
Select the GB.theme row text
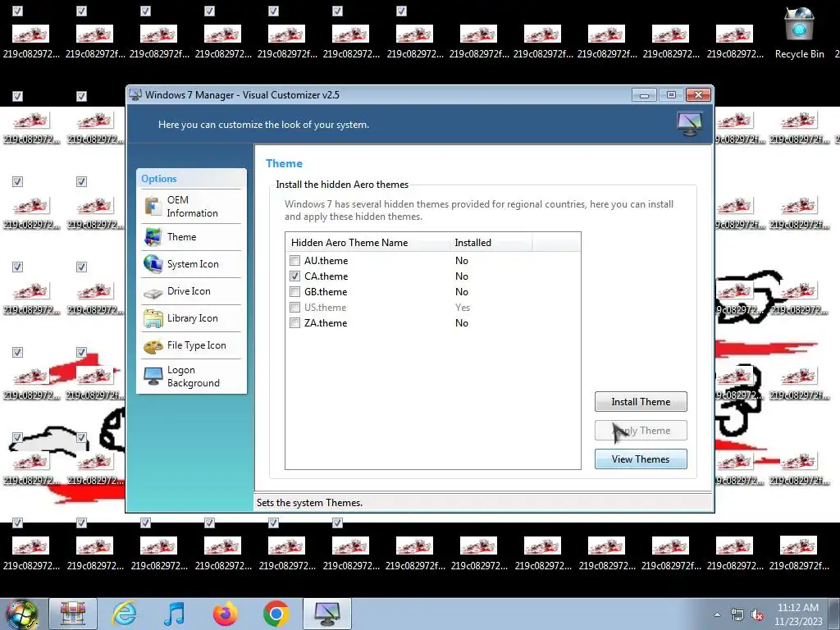click(326, 292)
